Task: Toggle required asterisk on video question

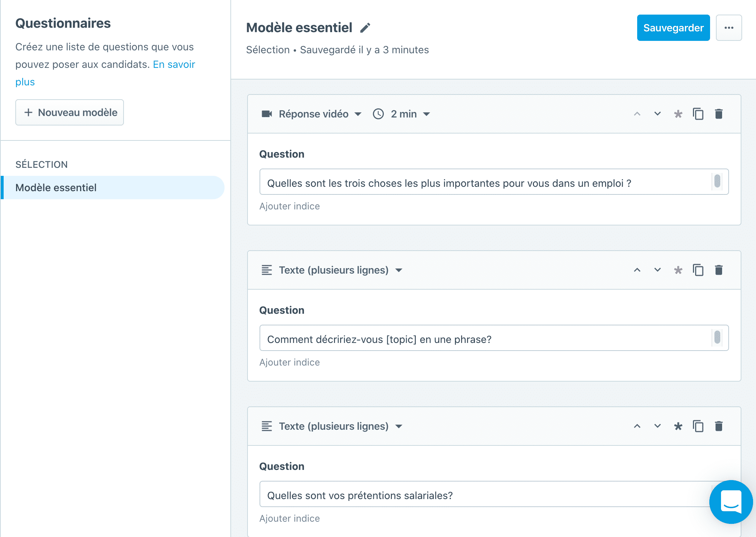Action: 678,114
